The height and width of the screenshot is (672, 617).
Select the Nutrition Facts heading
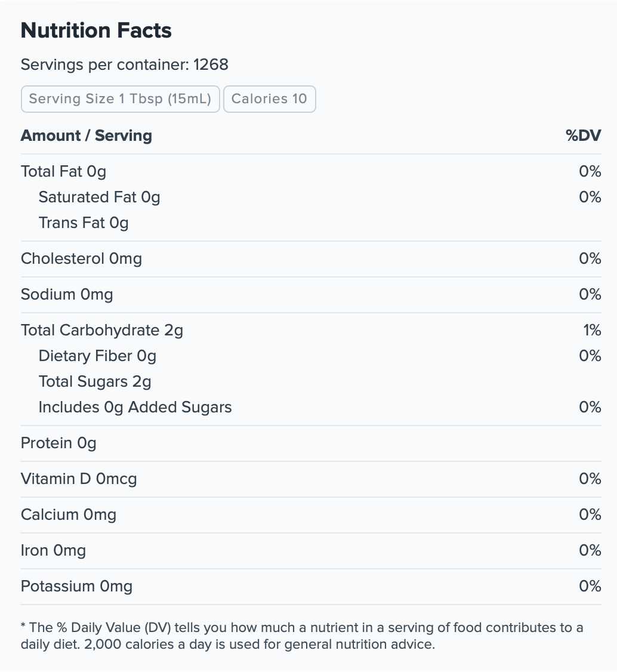click(x=96, y=30)
